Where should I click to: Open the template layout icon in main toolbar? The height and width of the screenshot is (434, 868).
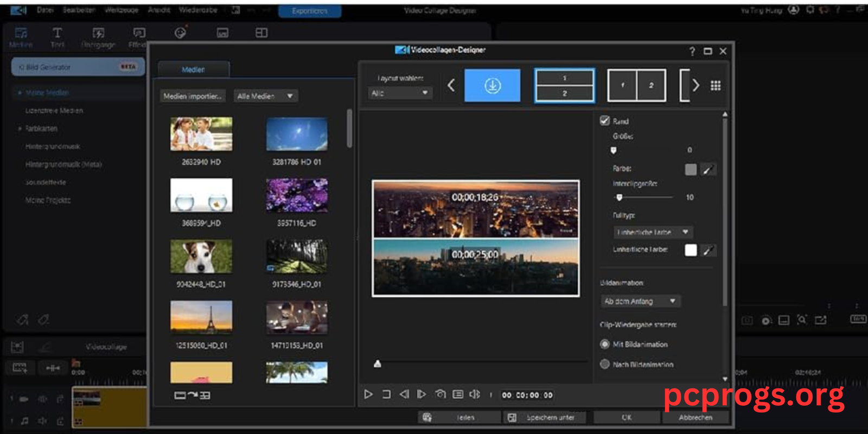pyautogui.click(x=261, y=33)
